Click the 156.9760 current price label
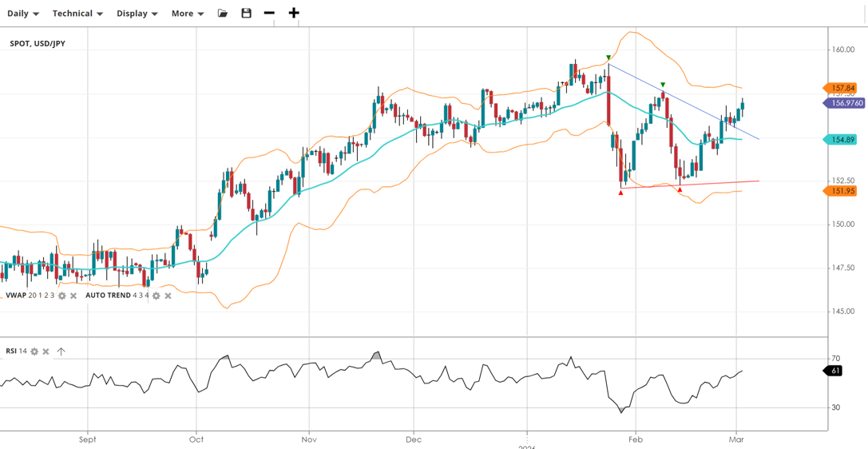 (846, 103)
